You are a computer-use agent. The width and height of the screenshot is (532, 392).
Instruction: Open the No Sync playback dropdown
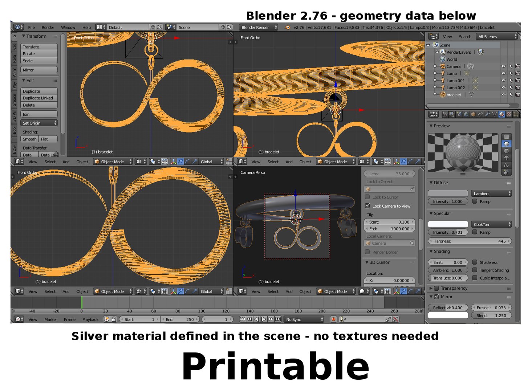(304, 319)
